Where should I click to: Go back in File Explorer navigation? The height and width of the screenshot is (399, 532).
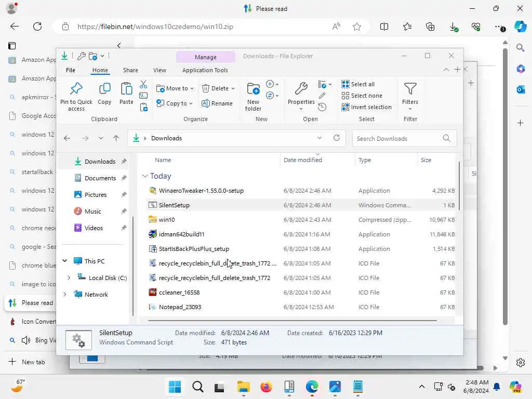(67, 138)
